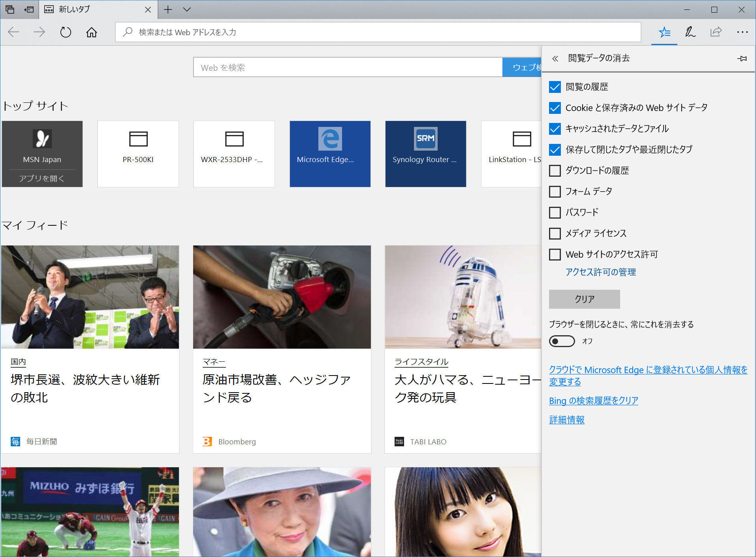Image resolution: width=756 pixels, height=557 pixels.
Task: Start a Web Note with the pen icon
Action: click(690, 32)
